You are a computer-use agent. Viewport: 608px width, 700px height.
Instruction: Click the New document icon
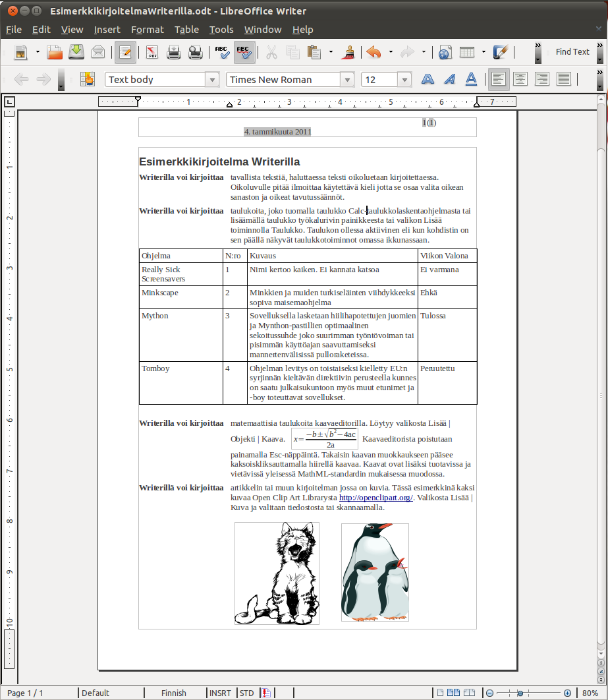pyautogui.click(x=20, y=52)
